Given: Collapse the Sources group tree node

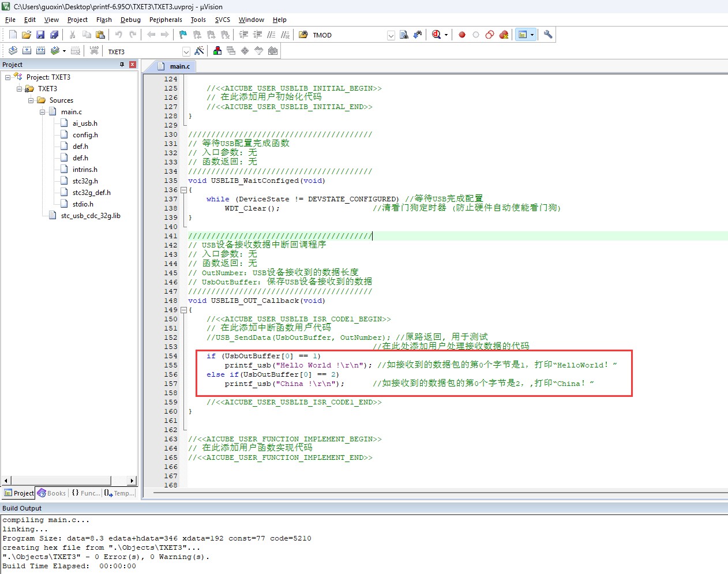Looking at the screenshot, I should [x=31, y=100].
